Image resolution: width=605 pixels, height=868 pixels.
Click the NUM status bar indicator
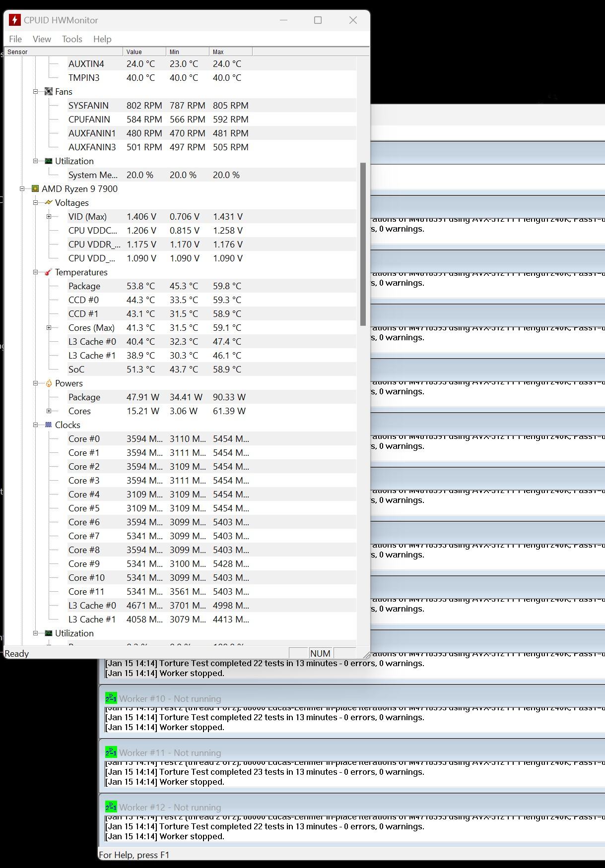coord(320,653)
